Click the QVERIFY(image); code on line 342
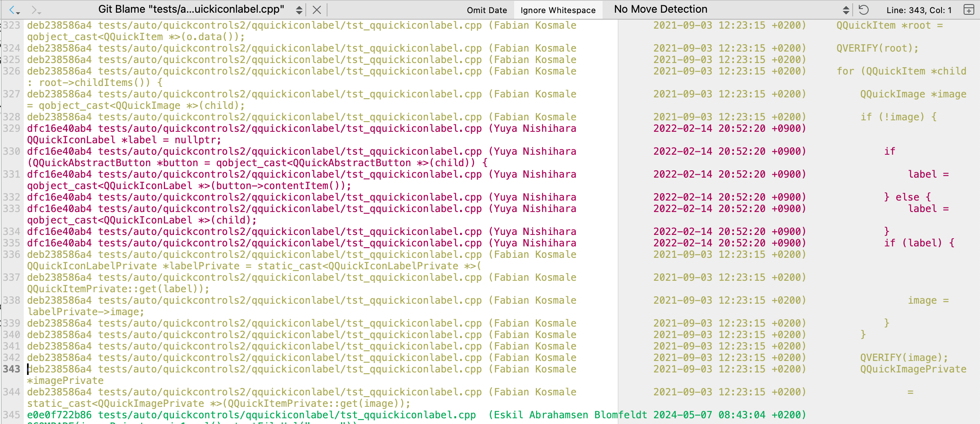The width and height of the screenshot is (980, 424). 904,358
